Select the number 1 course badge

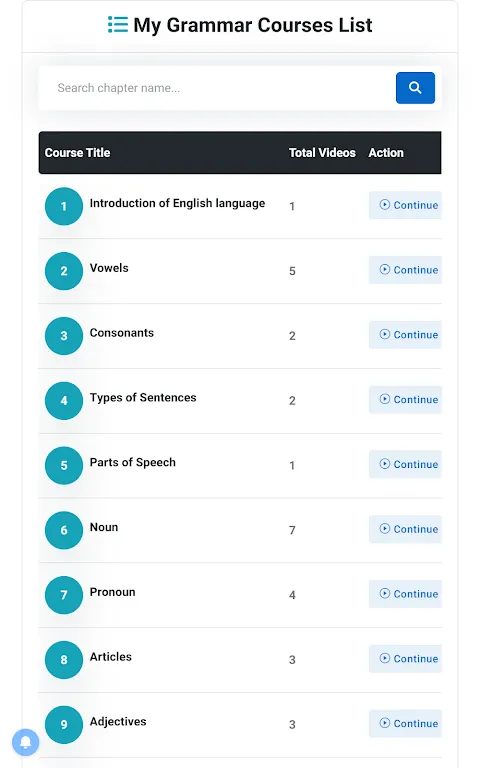coord(64,206)
